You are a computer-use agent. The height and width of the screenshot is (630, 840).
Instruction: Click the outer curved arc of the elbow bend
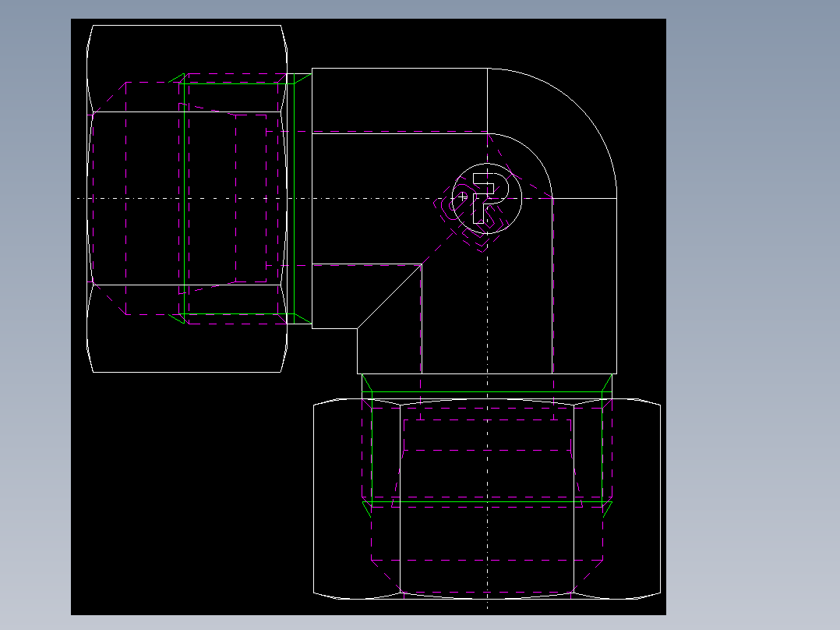[578, 106]
